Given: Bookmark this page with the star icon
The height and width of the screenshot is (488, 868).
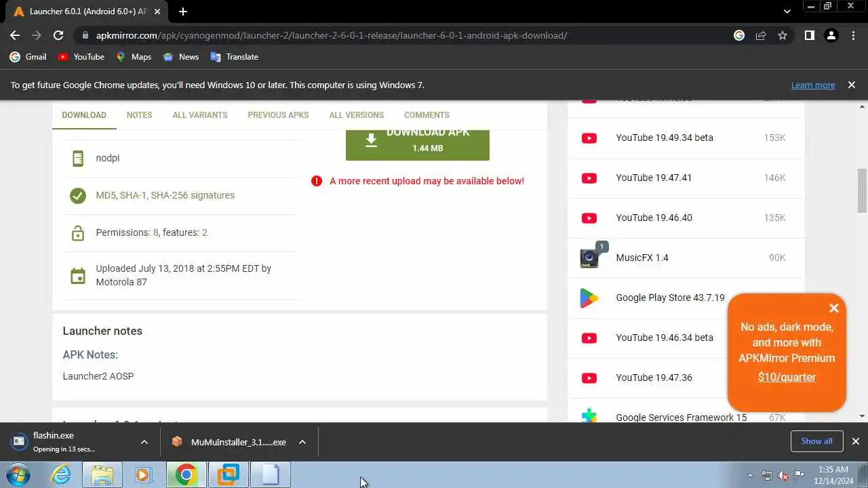Looking at the screenshot, I should [x=783, y=35].
